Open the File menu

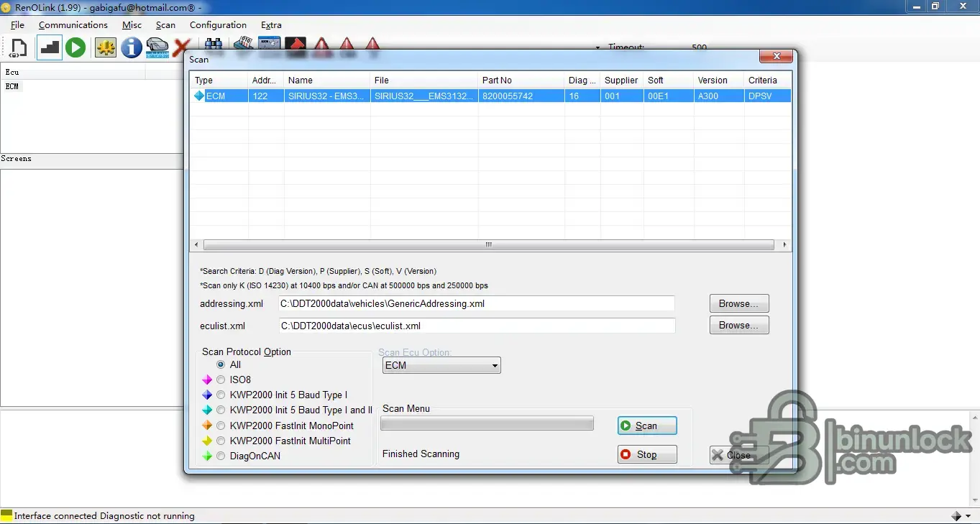pos(17,24)
